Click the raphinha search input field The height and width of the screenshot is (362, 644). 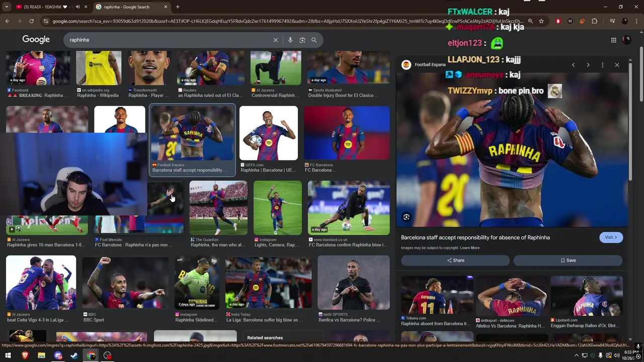click(x=169, y=40)
